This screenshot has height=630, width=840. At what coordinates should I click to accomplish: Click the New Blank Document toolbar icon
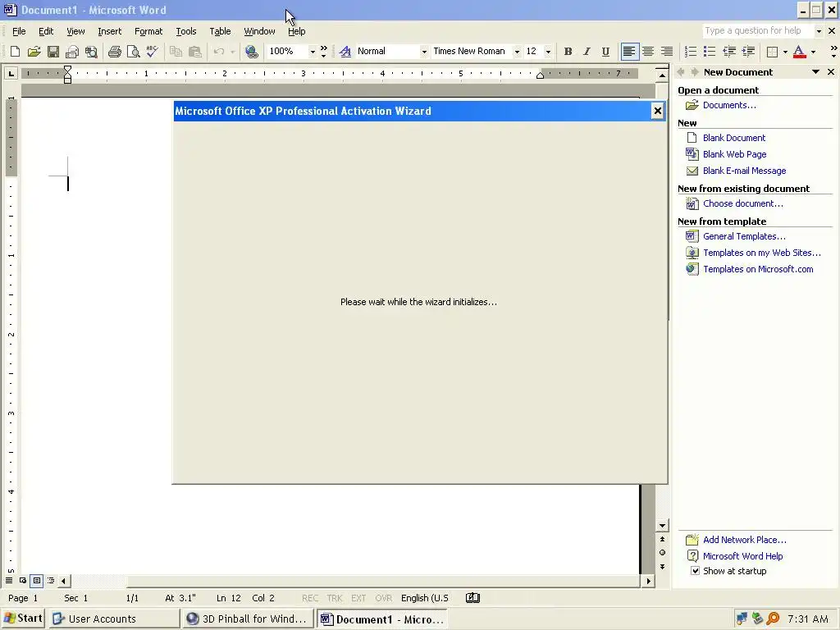coord(15,52)
